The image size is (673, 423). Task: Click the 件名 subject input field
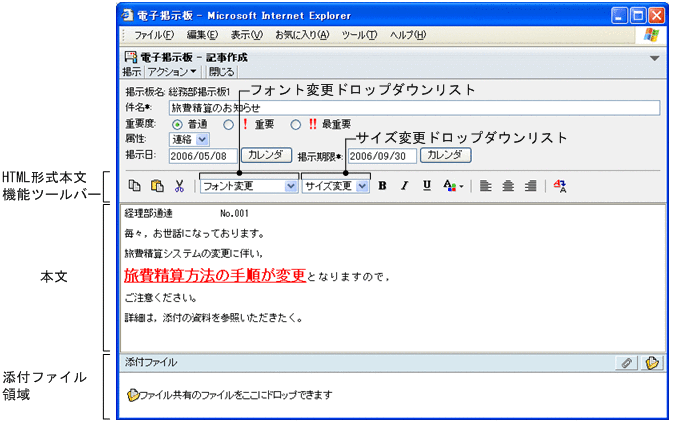click(x=414, y=108)
